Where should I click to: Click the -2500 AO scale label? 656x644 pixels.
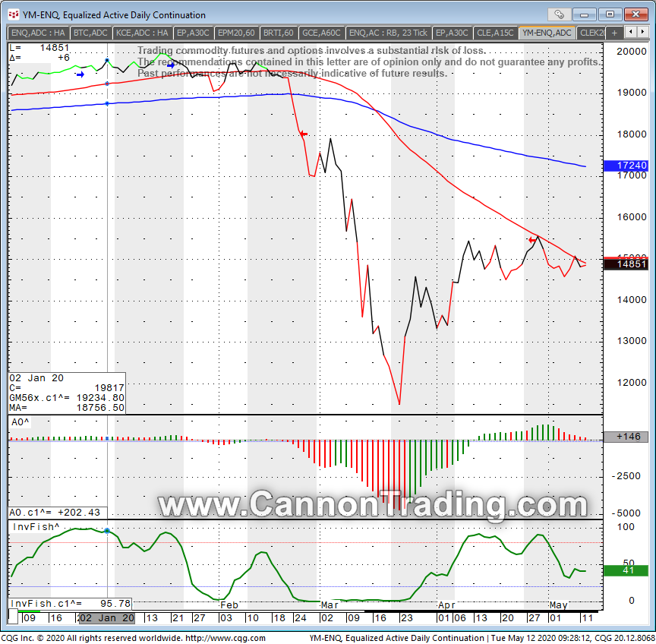click(x=626, y=477)
